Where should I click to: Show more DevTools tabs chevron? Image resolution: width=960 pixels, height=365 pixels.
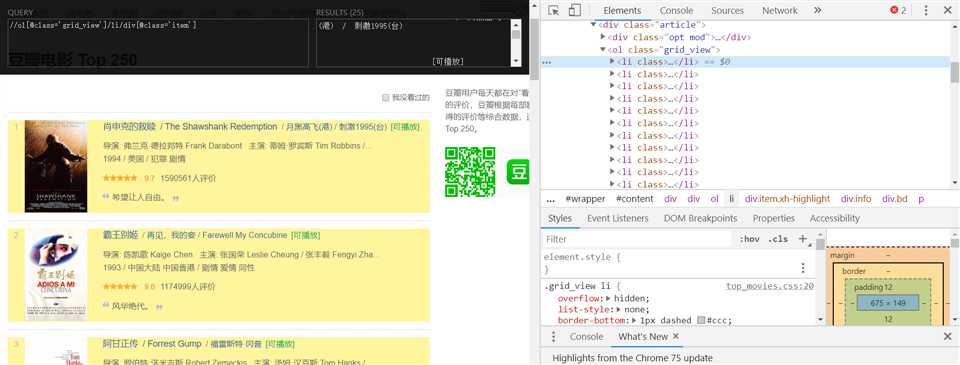tap(817, 10)
